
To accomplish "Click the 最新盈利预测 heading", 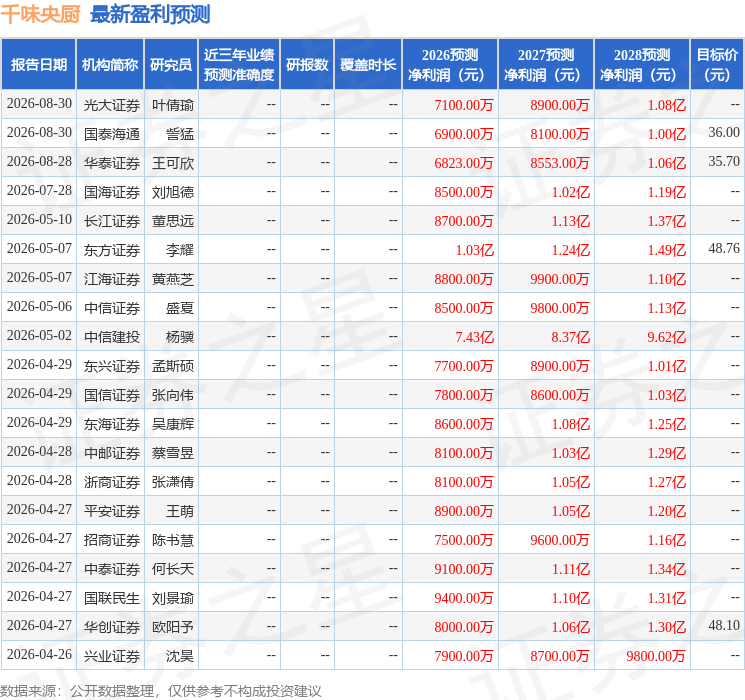I will 150,14.
